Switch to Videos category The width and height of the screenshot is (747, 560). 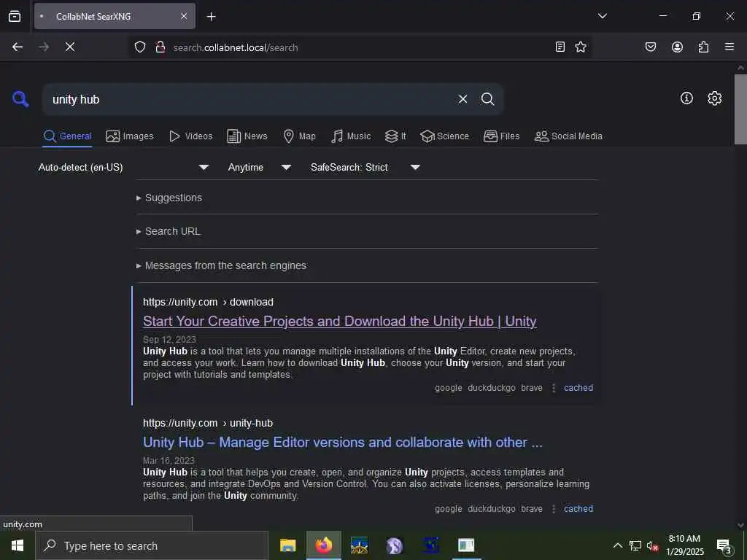(190, 136)
